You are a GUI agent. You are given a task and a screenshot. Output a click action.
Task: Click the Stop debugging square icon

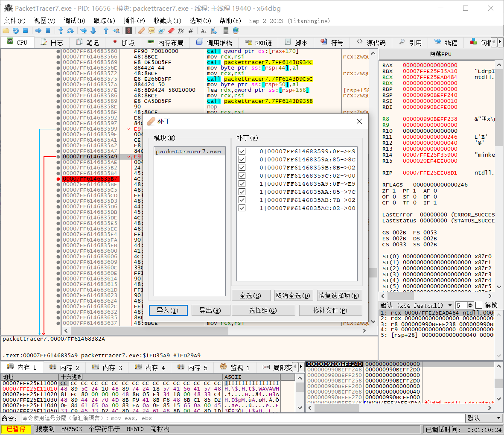click(26, 31)
